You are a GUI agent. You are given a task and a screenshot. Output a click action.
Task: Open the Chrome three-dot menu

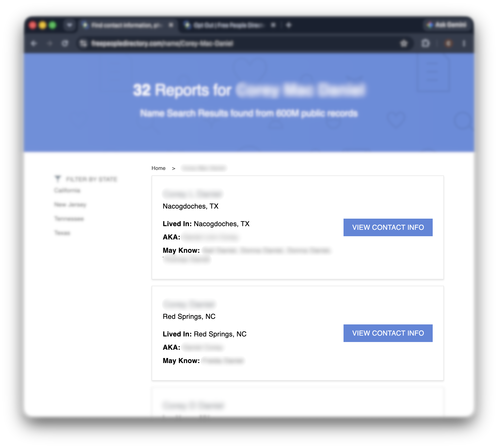point(464,44)
